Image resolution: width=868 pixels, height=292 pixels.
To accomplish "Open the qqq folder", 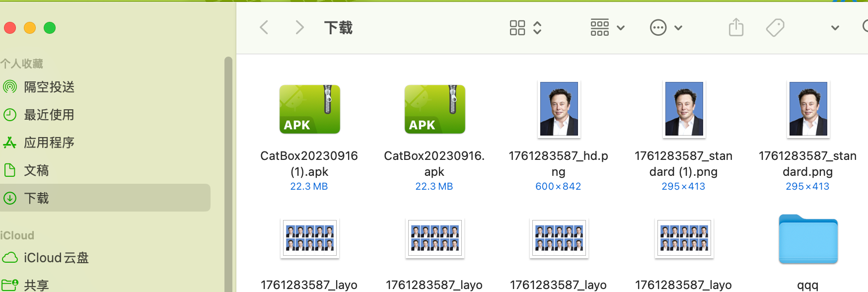I will 808,239.
